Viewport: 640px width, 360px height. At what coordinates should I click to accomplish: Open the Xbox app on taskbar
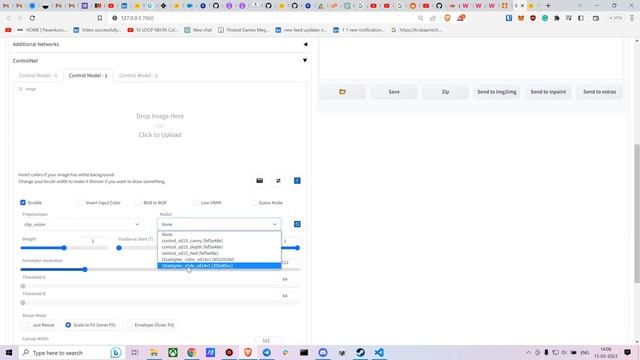tap(173, 352)
